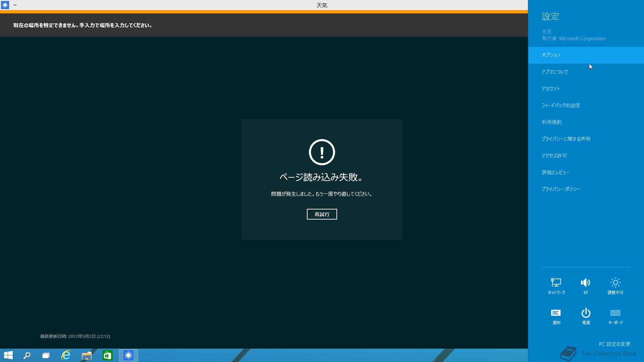The image size is (644, 362).
Task: Click the exclamation warning icon in error dialog
Action: (322, 152)
